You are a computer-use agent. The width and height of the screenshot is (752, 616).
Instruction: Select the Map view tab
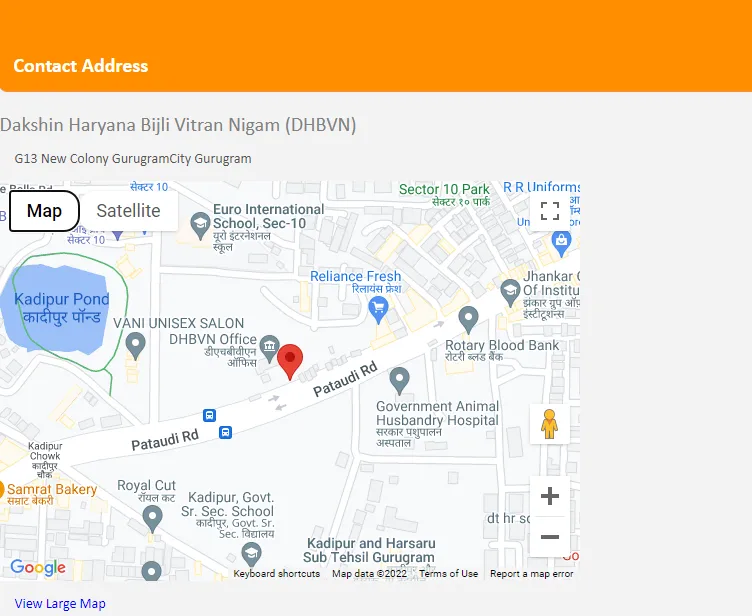(44, 211)
